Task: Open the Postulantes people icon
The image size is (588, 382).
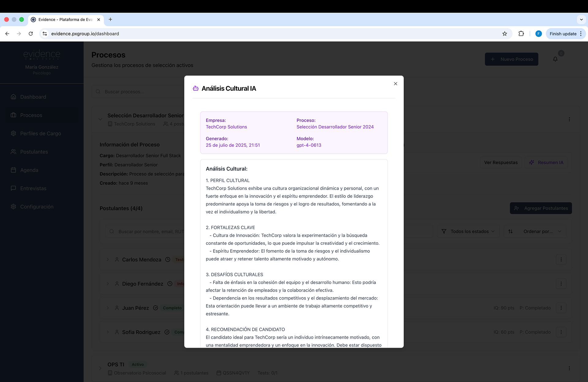Action: click(13, 152)
